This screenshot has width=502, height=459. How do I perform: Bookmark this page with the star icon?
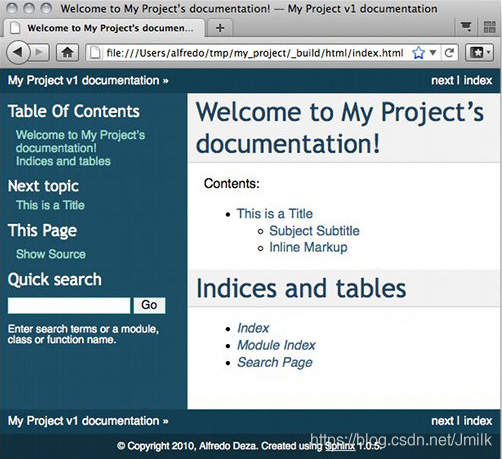(418, 53)
